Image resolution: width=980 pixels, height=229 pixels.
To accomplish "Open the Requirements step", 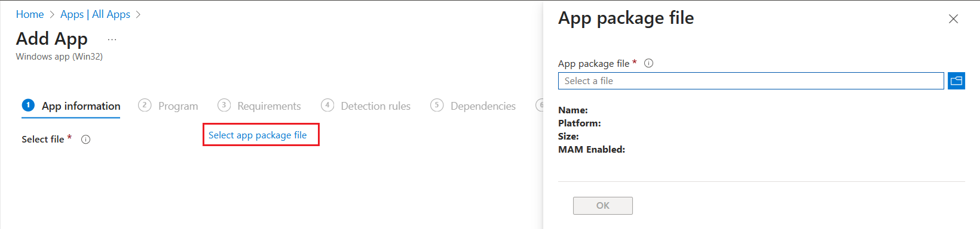I will pyautogui.click(x=259, y=106).
